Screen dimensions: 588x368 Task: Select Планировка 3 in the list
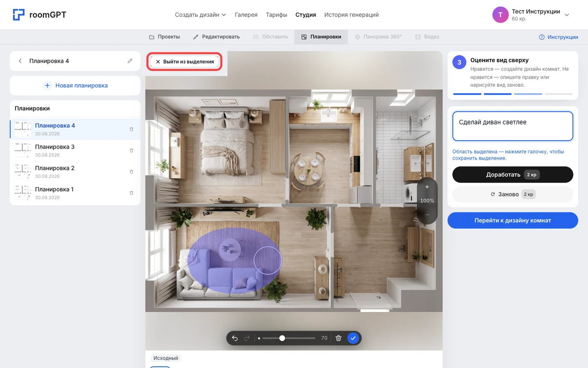(75, 151)
